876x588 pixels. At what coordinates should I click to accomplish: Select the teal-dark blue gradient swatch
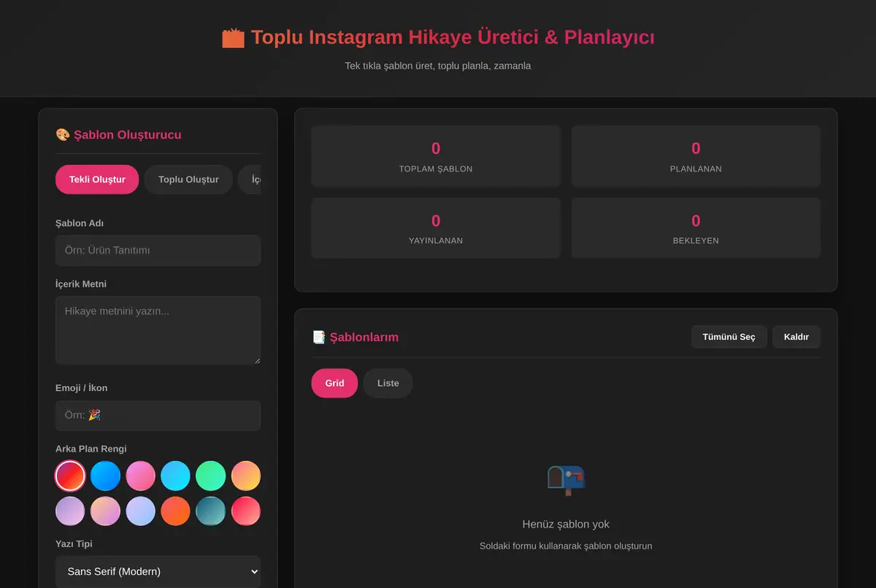210,511
